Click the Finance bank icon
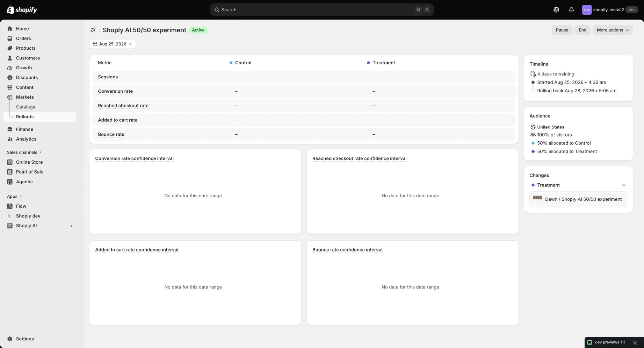The image size is (644, 348). point(10,129)
